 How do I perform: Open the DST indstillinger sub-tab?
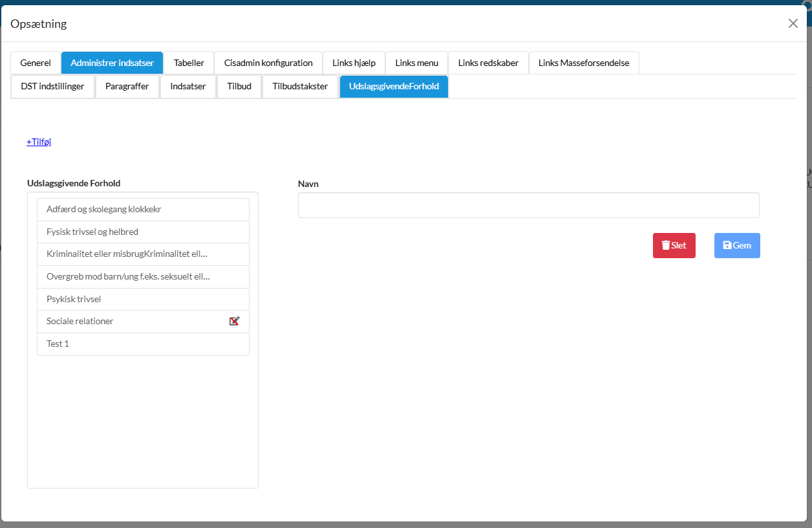52,86
